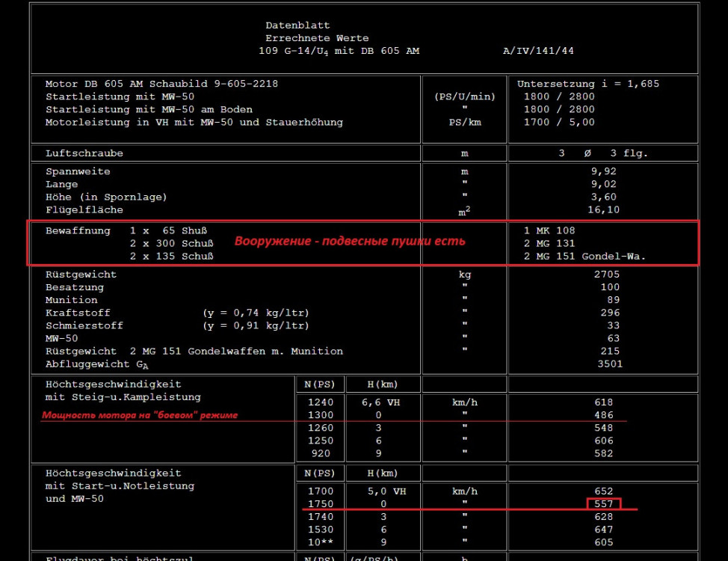Click the 'Besatzung' label
The width and height of the screenshot is (728, 561).
pos(74,287)
